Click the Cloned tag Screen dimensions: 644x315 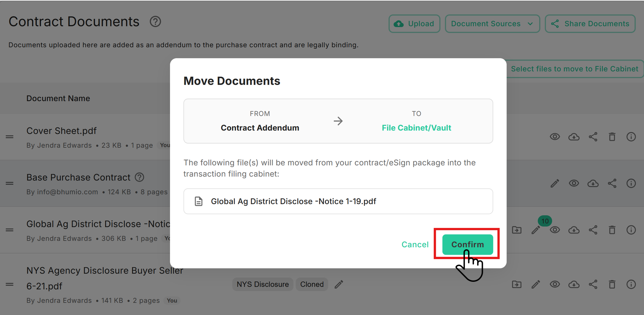tap(312, 284)
